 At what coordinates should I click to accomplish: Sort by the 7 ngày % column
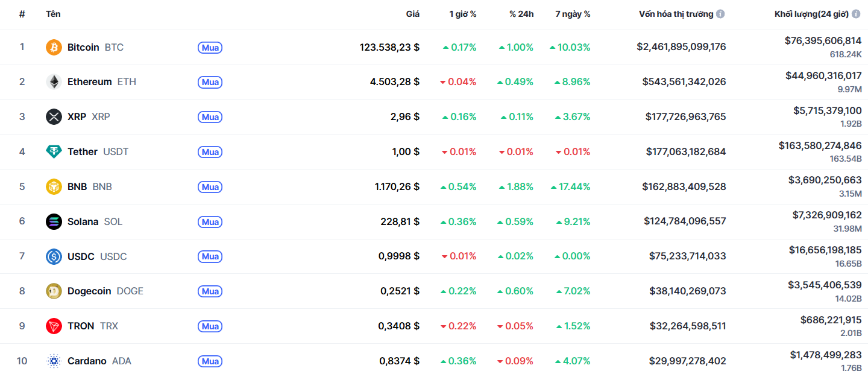pyautogui.click(x=573, y=14)
